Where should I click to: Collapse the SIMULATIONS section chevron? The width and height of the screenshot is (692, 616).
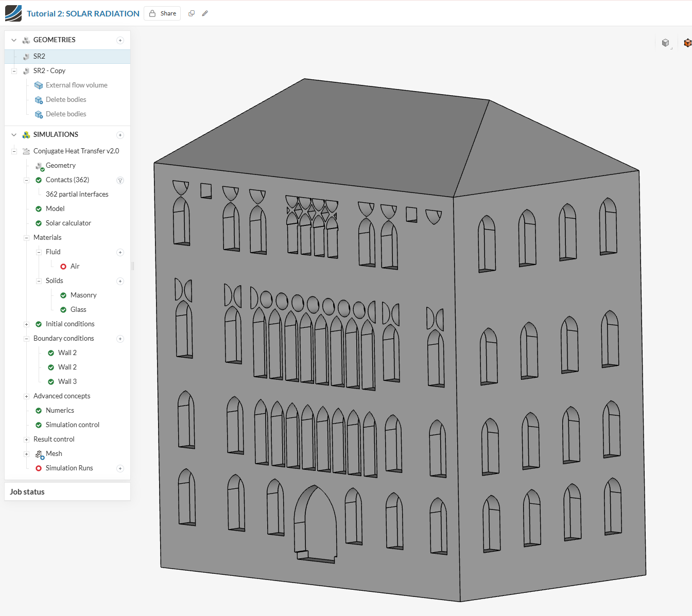14,135
